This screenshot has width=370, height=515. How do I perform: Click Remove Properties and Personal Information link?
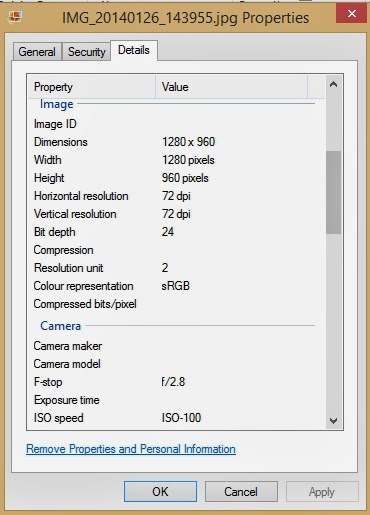(x=131, y=449)
